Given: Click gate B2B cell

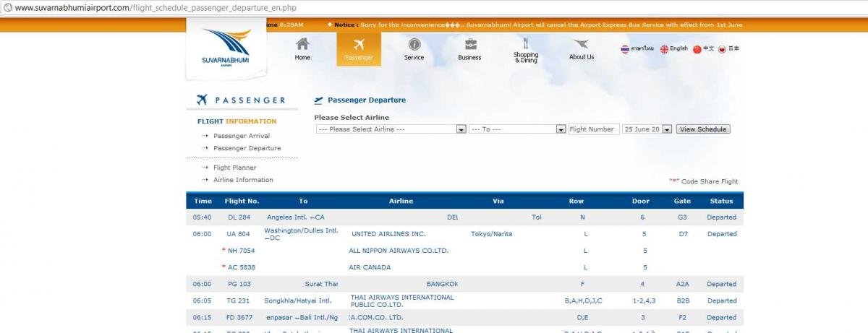Looking at the screenshot, I should pyautogui.click(x=683, y=300).
